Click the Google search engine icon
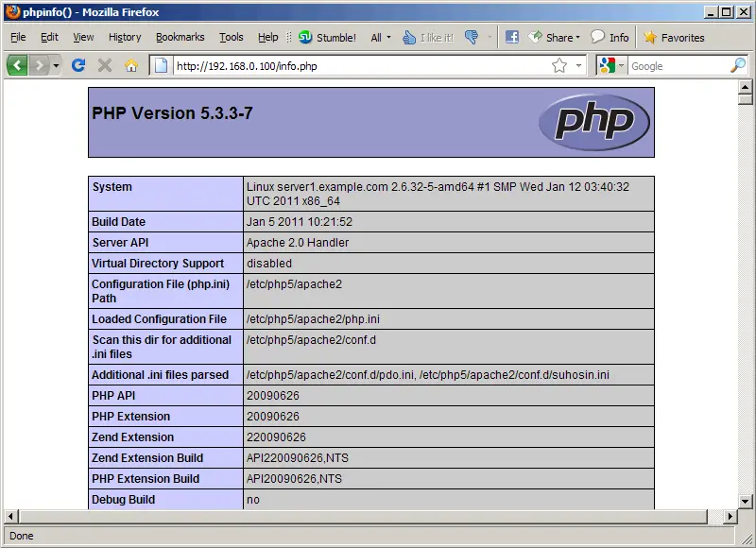Image resolution: width=756 pixels, height=548 pixels. tap(608, 65)
